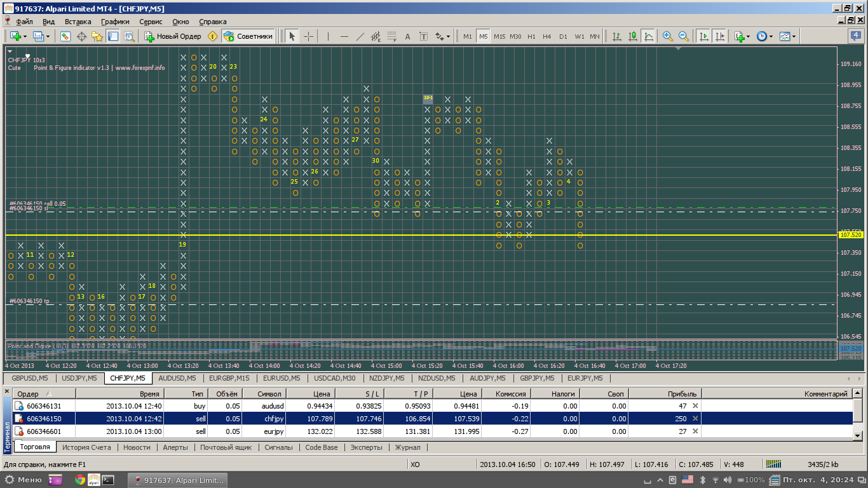The image size is (868, 488).
Task: Open the keyboard layout flag in the tray
Action: click(688, 480)
